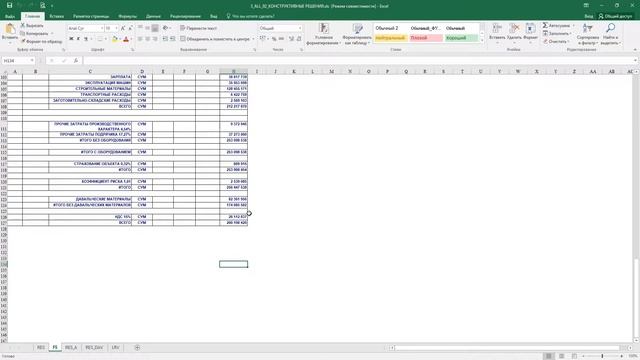The height and width of the screenshot is (360, 640).
Task: Add a new sheet with the plus icon
Action: 137,347
